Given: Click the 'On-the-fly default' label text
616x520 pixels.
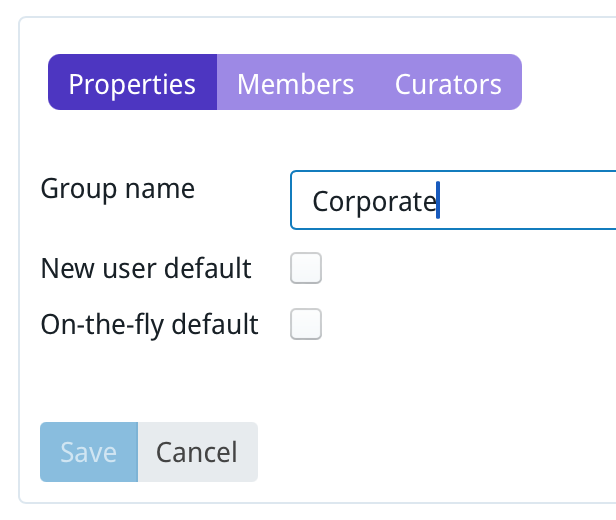Looking at the screenshot, I should coord(149,324).
